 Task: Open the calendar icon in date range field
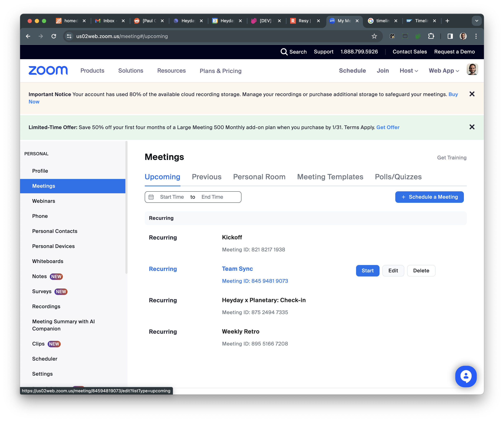coord(151,197)
